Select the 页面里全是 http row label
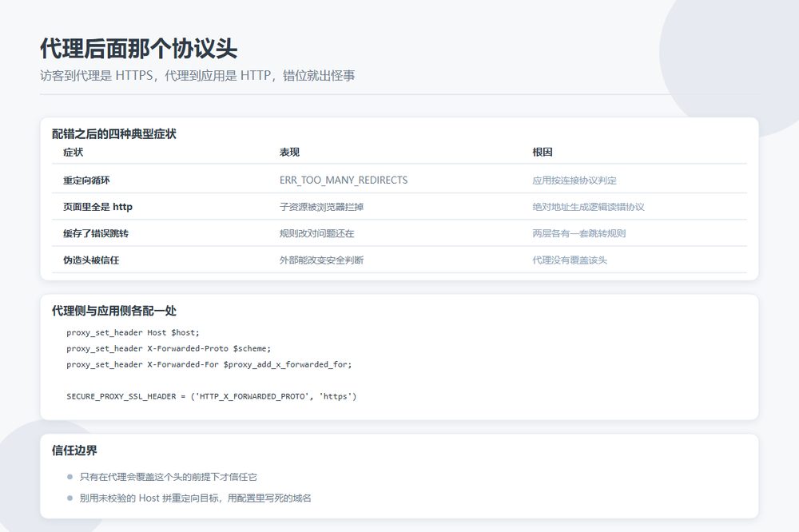Viewport: 799px width, 532px height. click(97, 206)
